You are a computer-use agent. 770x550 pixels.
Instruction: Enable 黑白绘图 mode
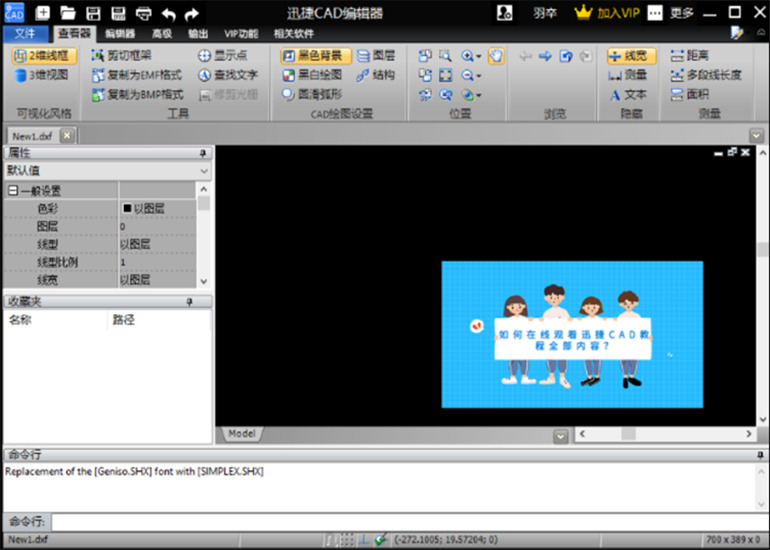tap(312, 75)
